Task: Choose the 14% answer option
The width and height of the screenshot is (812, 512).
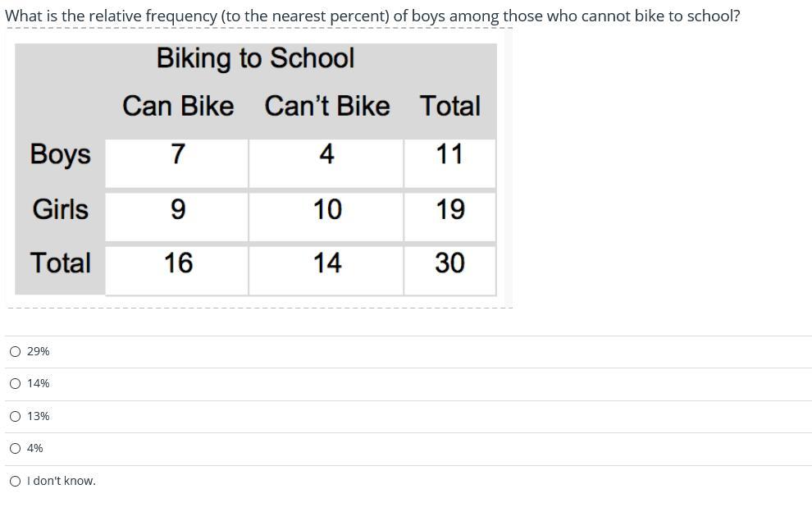Action: [16, 384]
